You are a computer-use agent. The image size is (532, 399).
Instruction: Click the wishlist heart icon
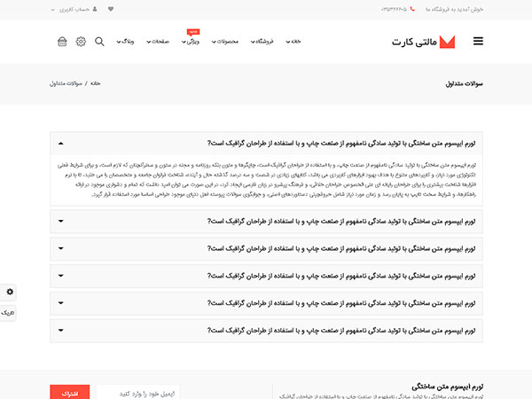click(110, 9)
